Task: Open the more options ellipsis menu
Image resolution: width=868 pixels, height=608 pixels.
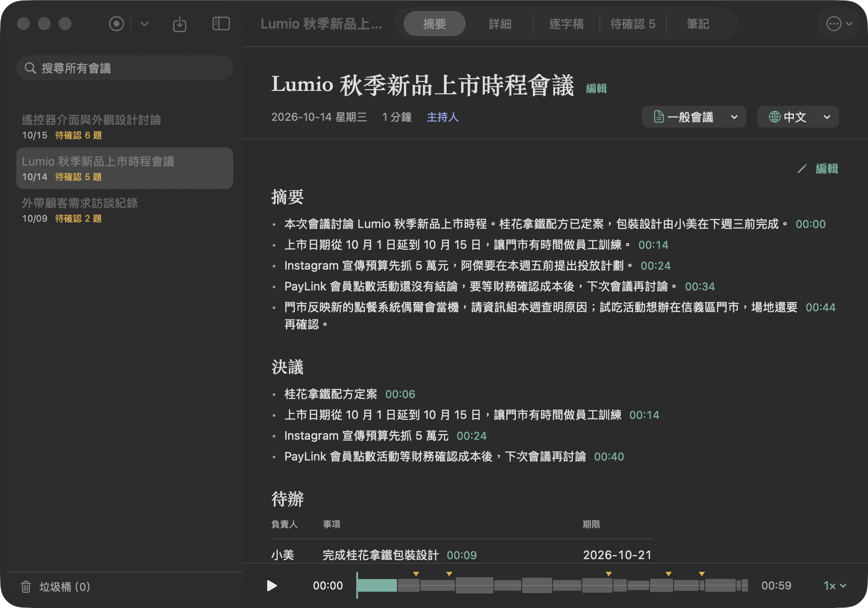Action: click(x=839, y=24)
